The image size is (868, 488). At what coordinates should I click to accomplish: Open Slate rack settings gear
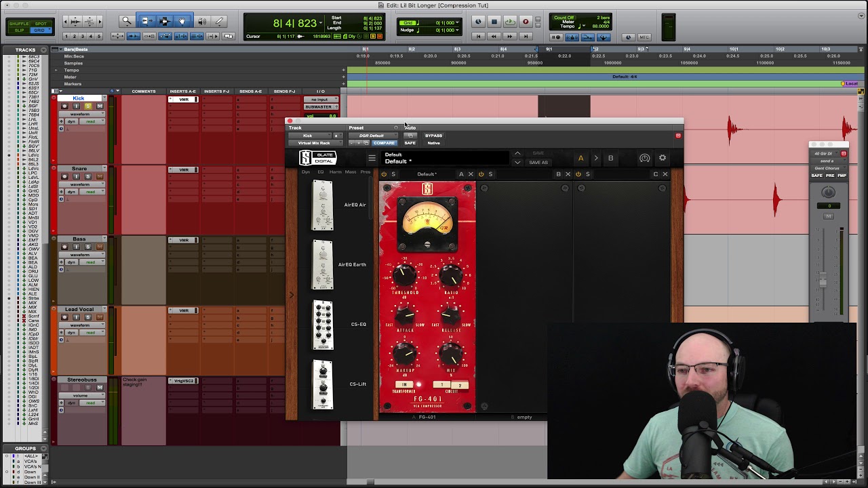coord(663,159)
